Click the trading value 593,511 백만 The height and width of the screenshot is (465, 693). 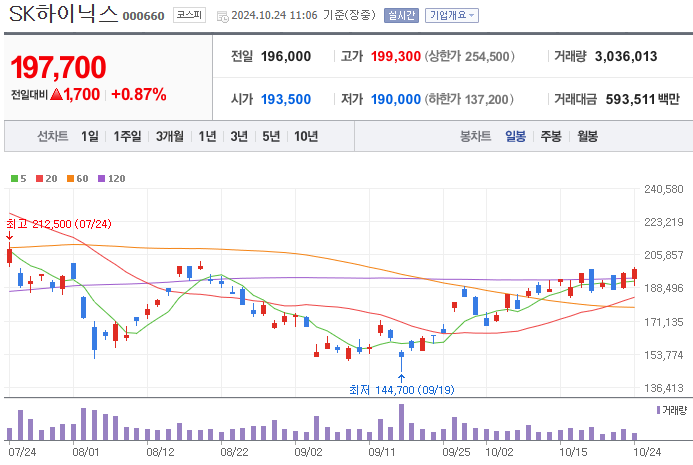tap(642, 99)
